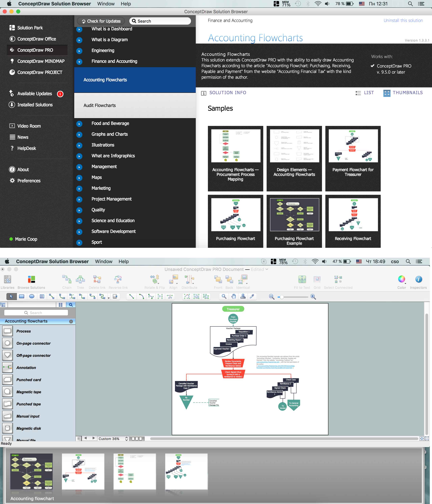This screenshot has width=432, height=504.
Task: Switch samples to LIST view
Action: coord(365,93)
